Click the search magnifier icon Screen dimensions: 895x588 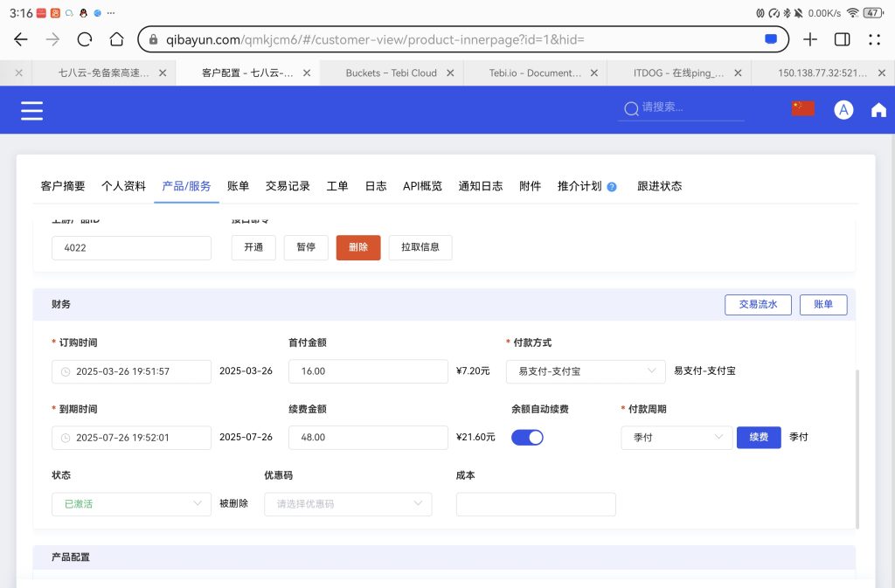(x=631, y=108)
